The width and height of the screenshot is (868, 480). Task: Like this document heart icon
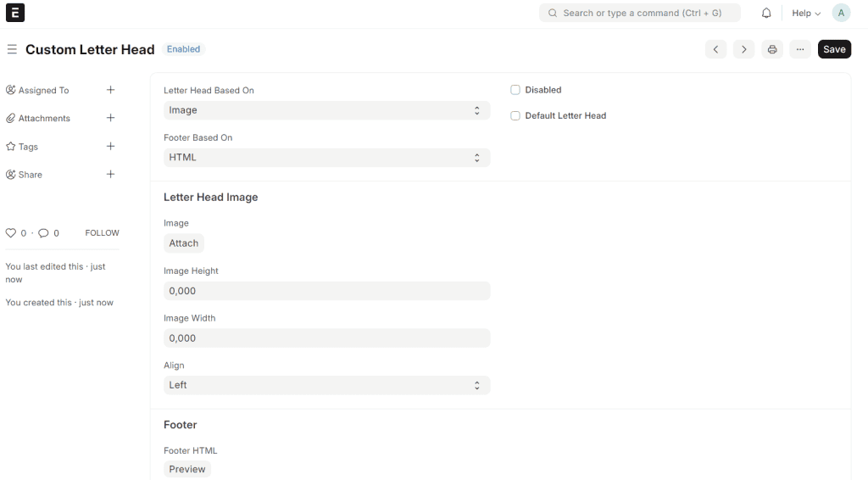tap(11, 232)
